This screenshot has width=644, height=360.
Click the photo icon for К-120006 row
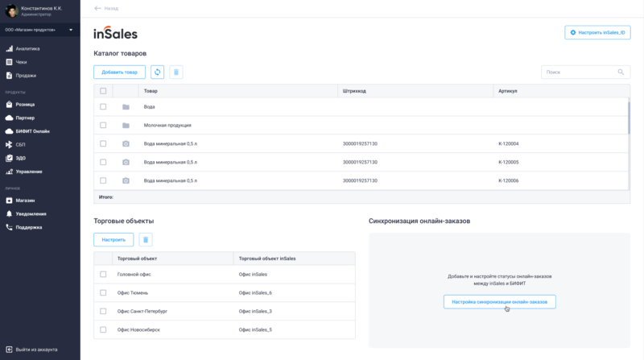point(126,181)
